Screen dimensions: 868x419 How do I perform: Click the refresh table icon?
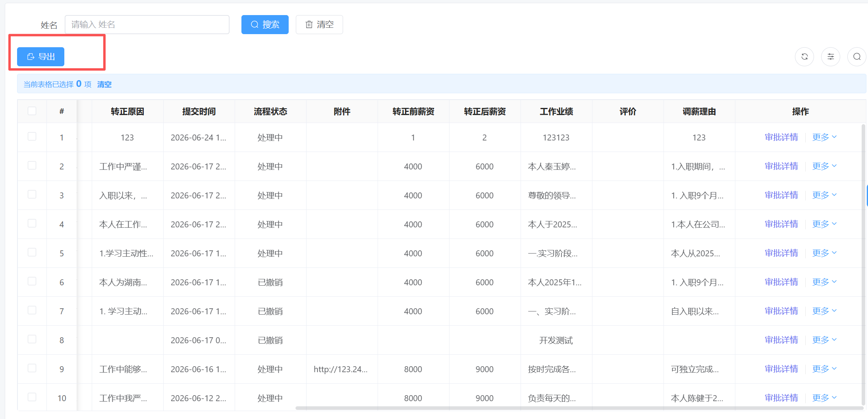(x=804, y=57)
